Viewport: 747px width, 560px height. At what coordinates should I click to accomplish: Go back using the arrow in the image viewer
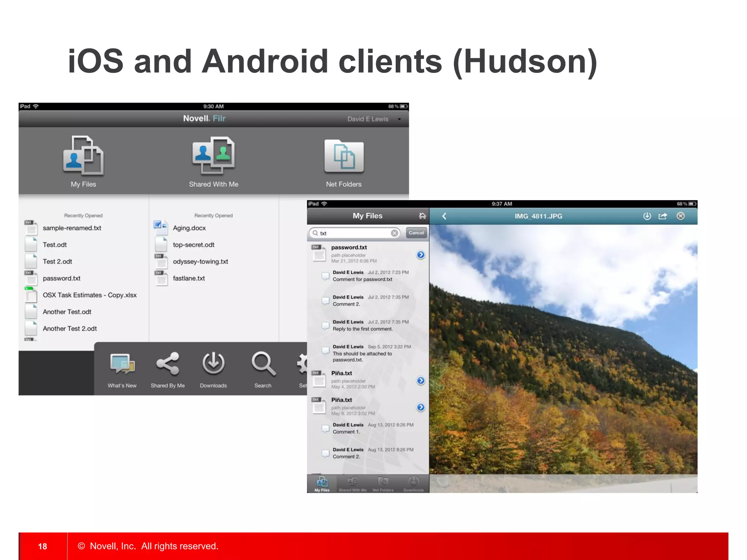444,216
